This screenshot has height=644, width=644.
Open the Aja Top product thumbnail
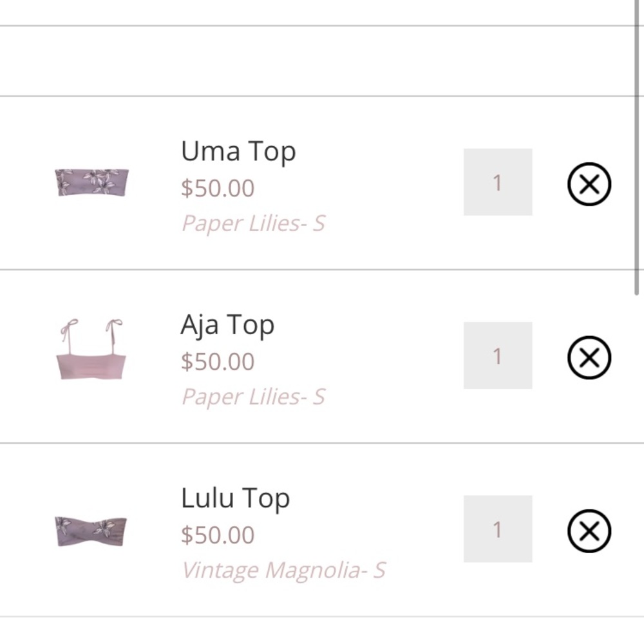click(91, 348)
